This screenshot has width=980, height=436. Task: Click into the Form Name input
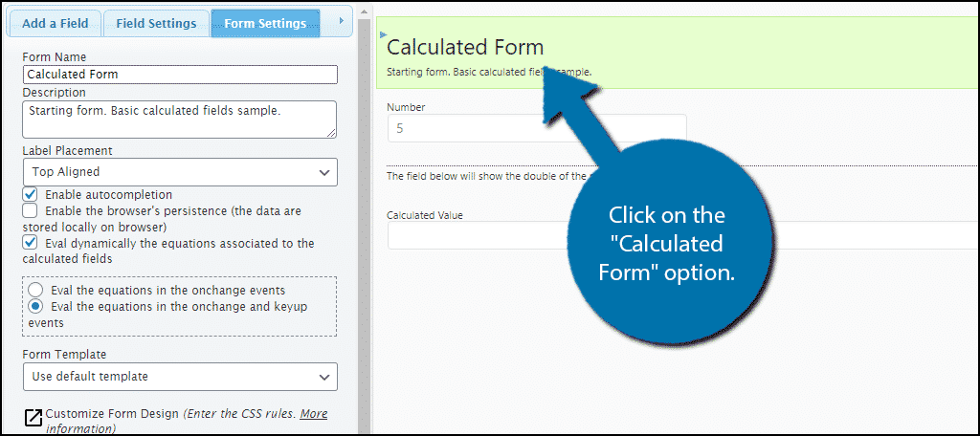click(180, 75)
